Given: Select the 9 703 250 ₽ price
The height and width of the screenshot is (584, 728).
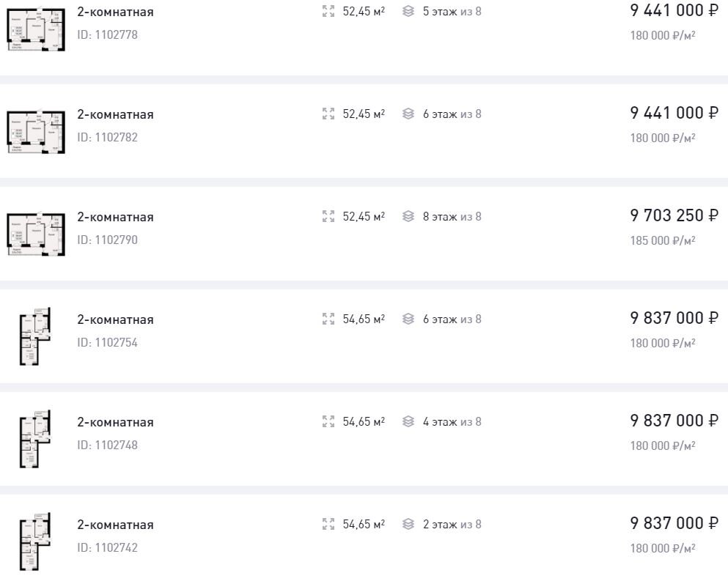Looking at the screenshot, I should 674,215.
